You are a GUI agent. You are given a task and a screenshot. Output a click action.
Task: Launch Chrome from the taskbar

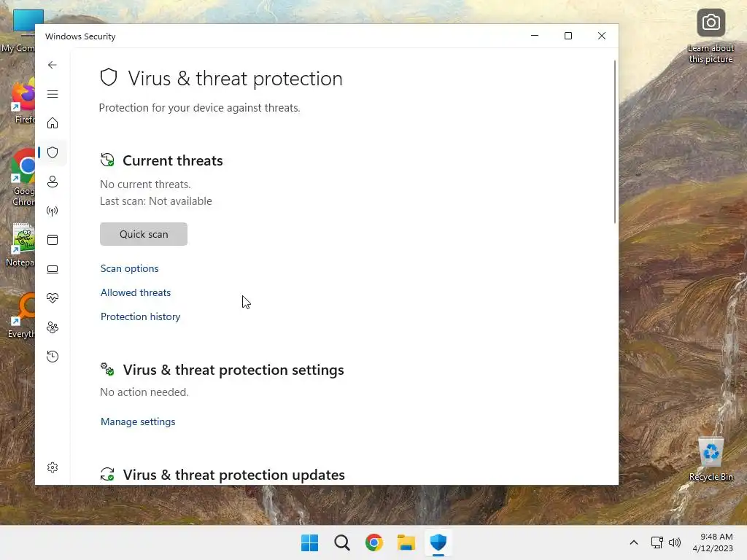(374, 542)
